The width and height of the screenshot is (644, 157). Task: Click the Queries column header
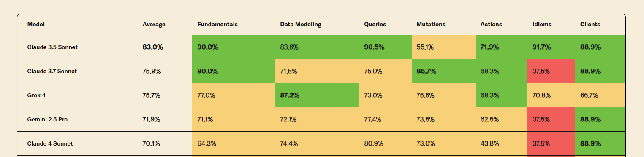pyautogui.click(x=375, y=24)
